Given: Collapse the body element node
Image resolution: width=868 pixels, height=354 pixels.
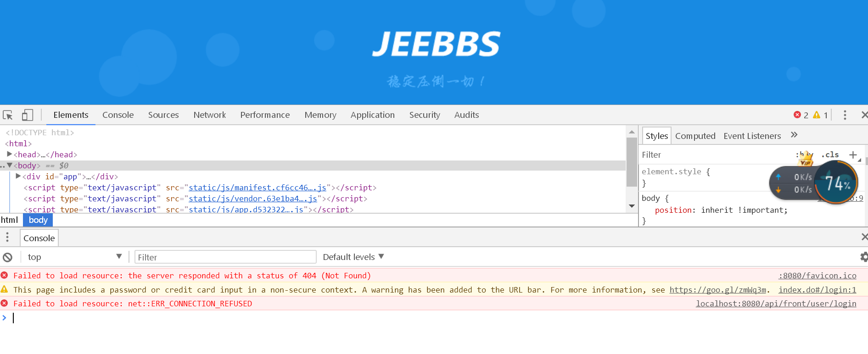Looking at the screenshot, I should pyautogui.click(x=9, y=165).
